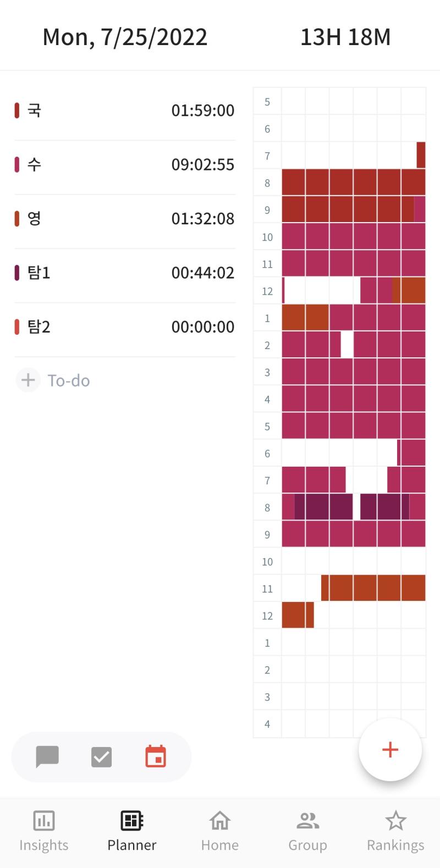Tap the 탐1 color marker

[x=17, y=273]
